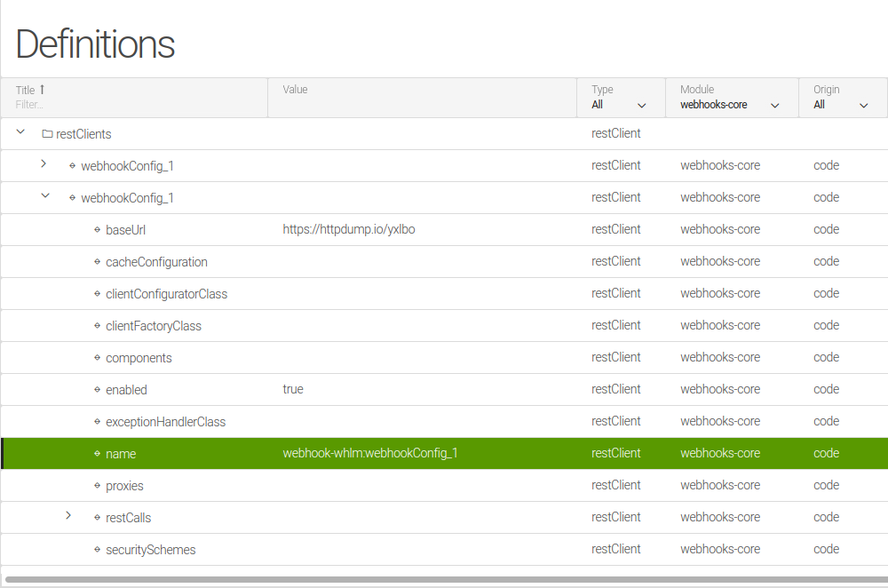
Task: Click the exceptionHandlerClass property icon
Action: 98,422
